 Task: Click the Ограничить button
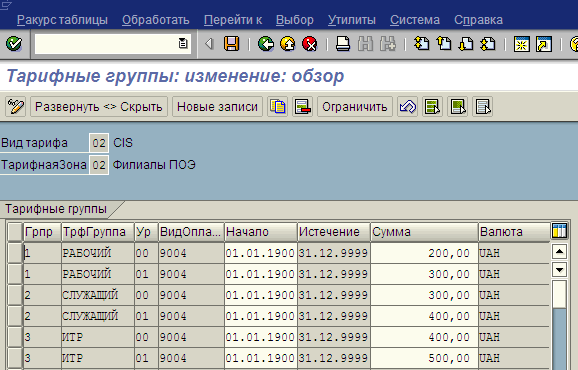(355, 107)
